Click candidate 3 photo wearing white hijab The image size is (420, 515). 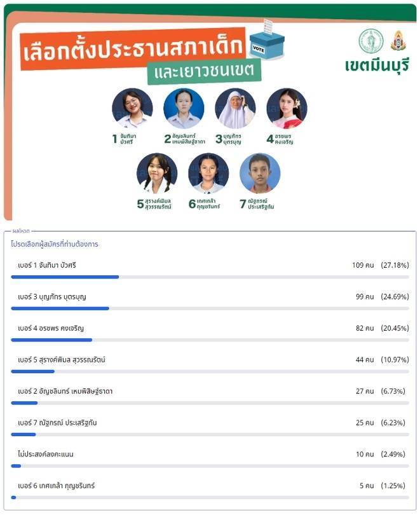[x=235, y=108]
